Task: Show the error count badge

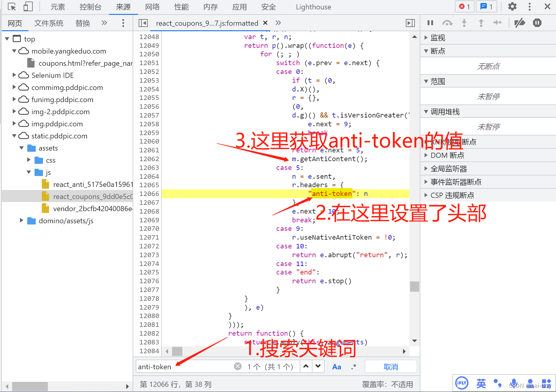Action: 465,6
